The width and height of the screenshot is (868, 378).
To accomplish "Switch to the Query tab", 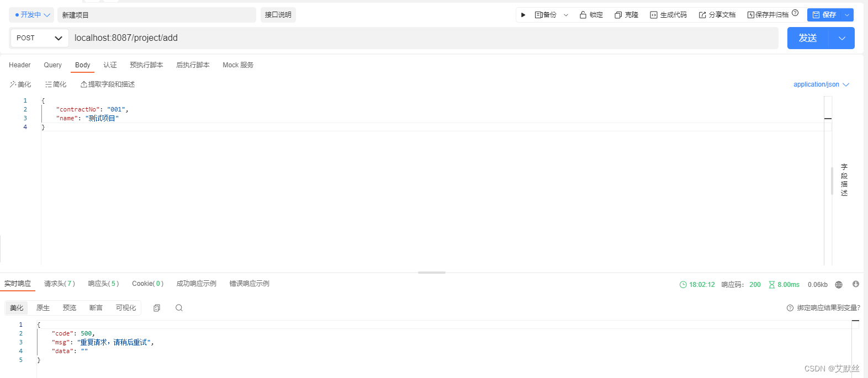I will click(53, 65).
